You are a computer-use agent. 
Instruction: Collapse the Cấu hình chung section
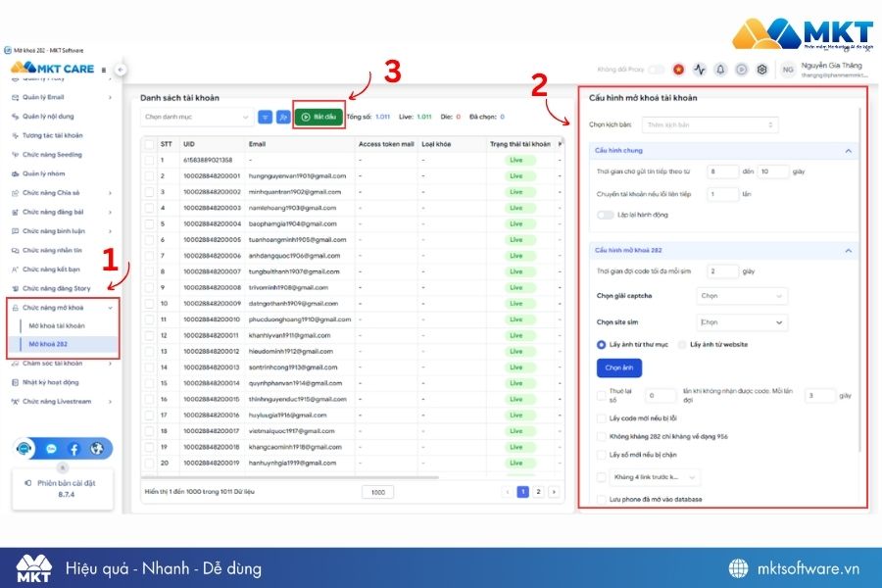848,151
